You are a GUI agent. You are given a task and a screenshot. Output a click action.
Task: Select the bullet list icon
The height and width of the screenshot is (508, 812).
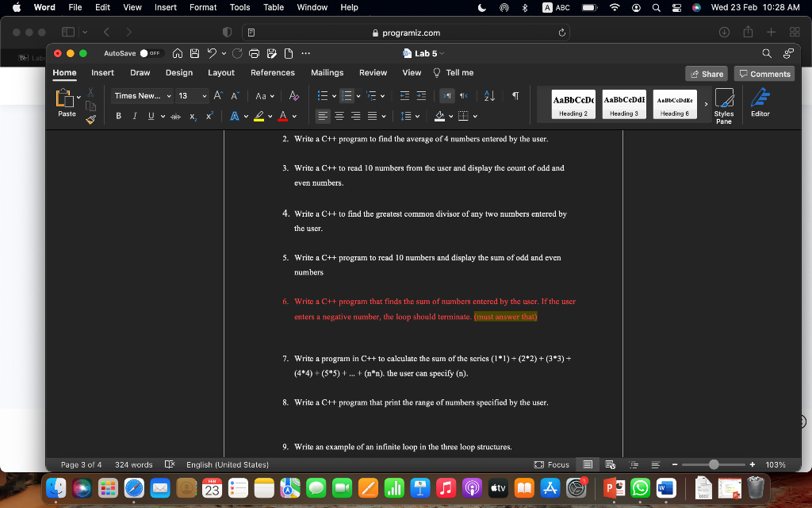click(324, 95)
